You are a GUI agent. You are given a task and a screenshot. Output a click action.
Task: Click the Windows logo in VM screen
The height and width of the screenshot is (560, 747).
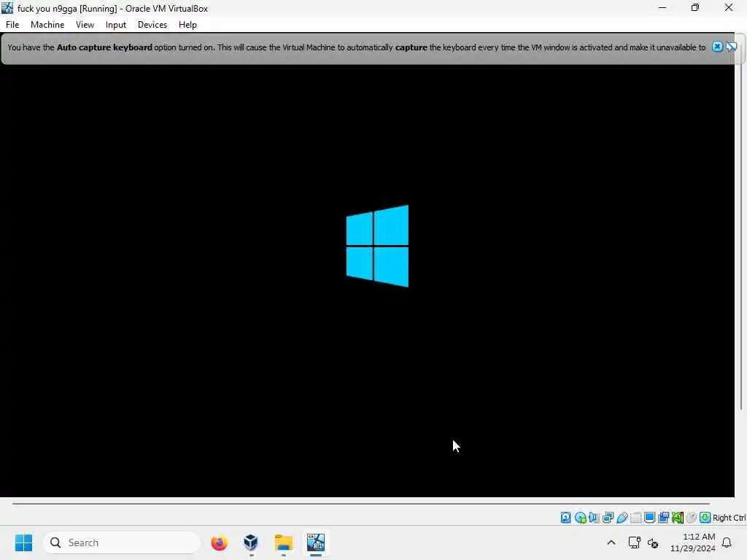(x=377, y=246)
